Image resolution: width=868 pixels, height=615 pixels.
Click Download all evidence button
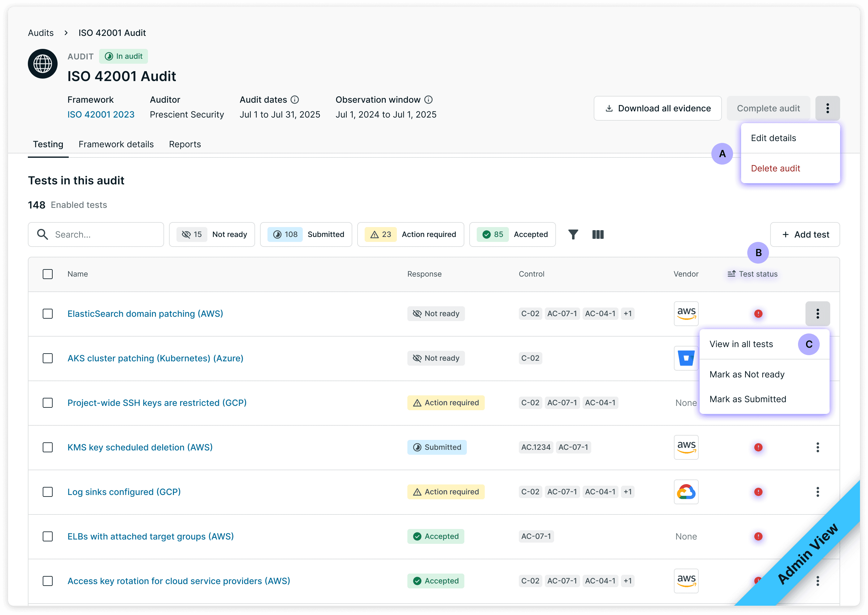(658, 108)
